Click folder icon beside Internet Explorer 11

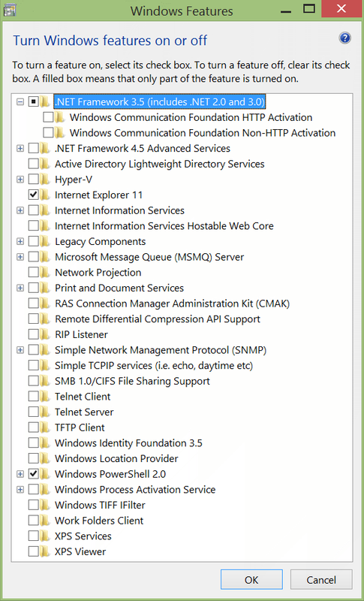click(45, 195)
